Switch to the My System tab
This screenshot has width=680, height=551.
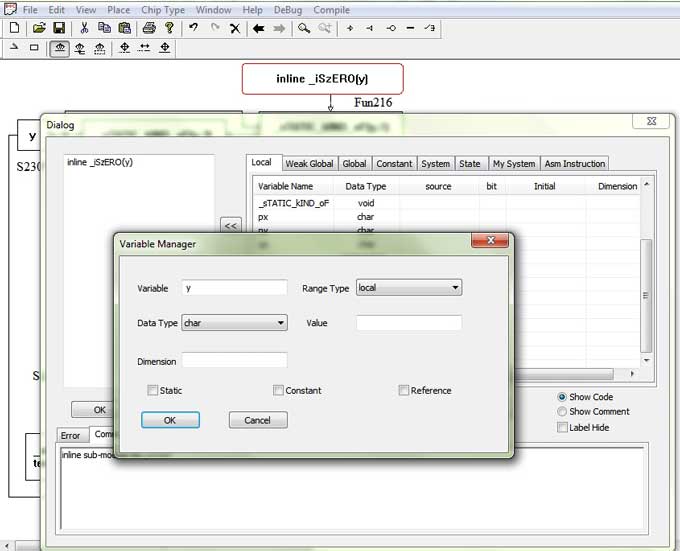click(514, 163)
